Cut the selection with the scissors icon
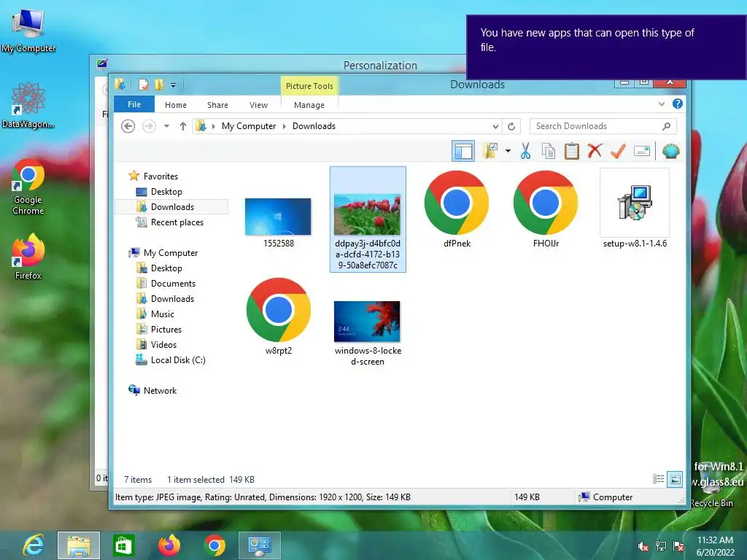The width and height of the screenshot is (747, 560). [x=525, y=152]
